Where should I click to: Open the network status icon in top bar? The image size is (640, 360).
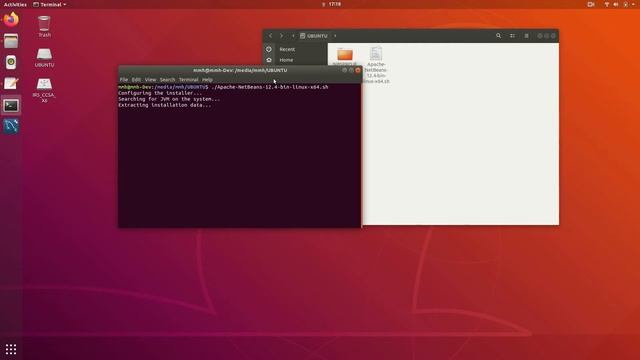pyautogui.click(x=607, y=4)
